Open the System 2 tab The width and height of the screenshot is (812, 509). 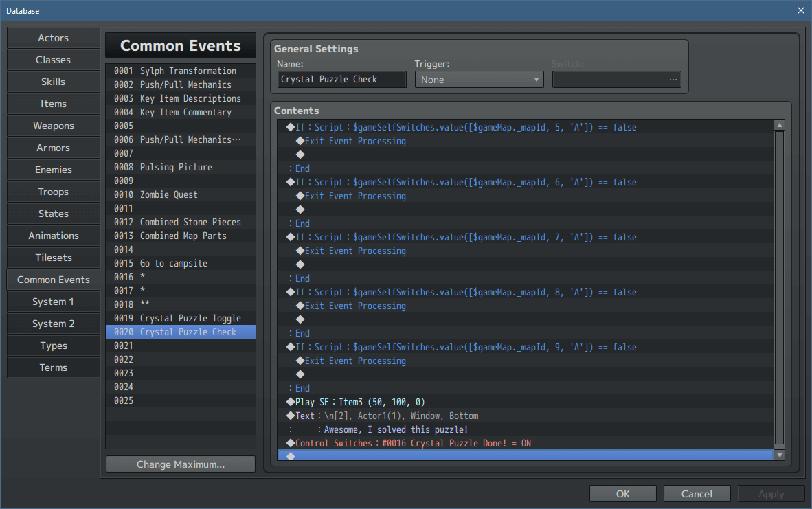coord(54,324)
